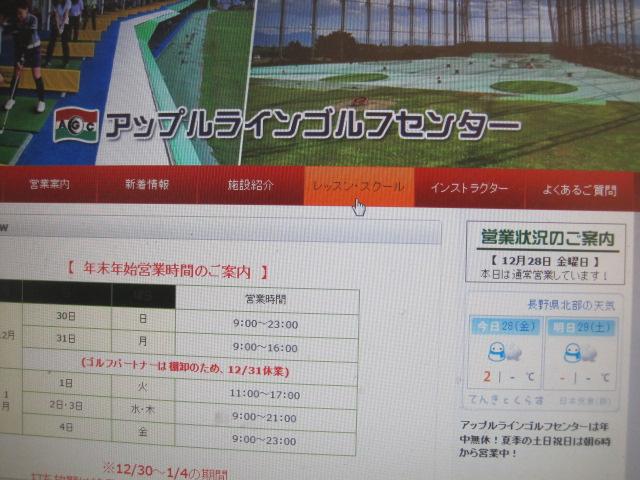Click 【12月28日 金曜日】 date text

click(x=545, y=261)
